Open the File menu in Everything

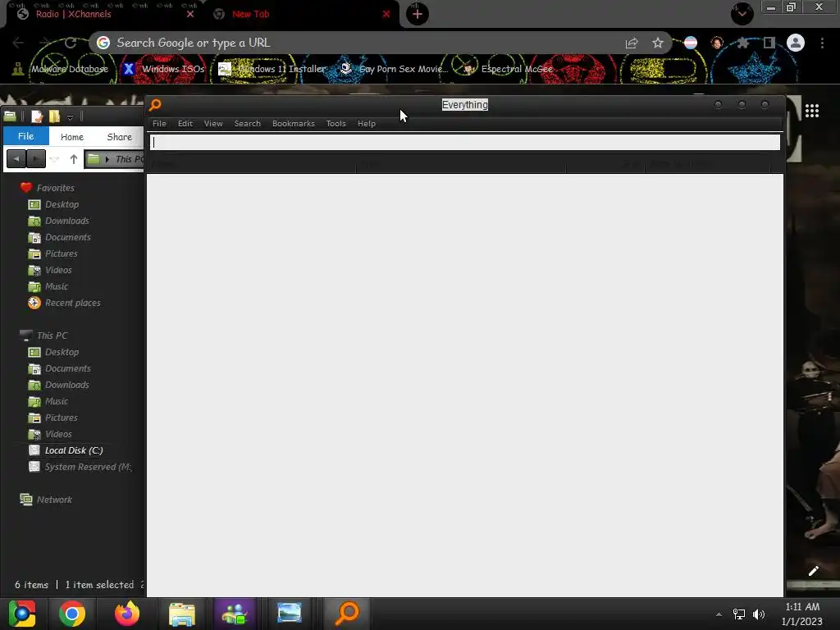[159, 123]
